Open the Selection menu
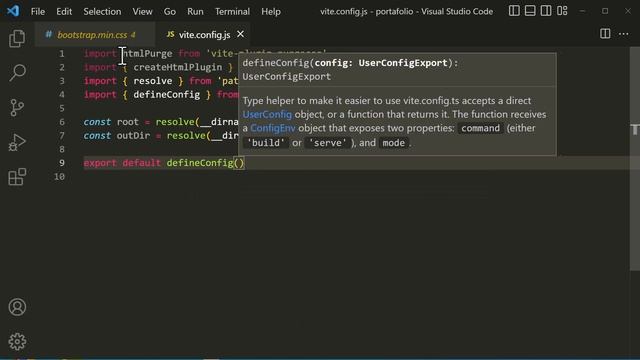 102,11
